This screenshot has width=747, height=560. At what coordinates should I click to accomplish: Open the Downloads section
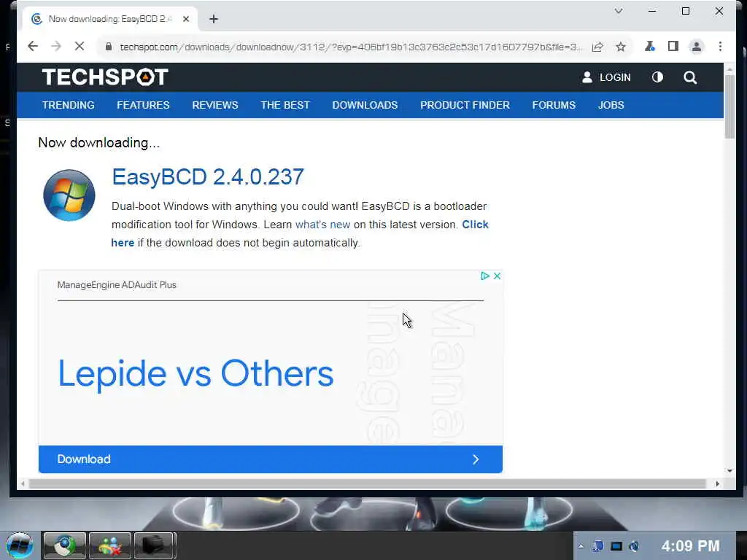coord(365,105)
